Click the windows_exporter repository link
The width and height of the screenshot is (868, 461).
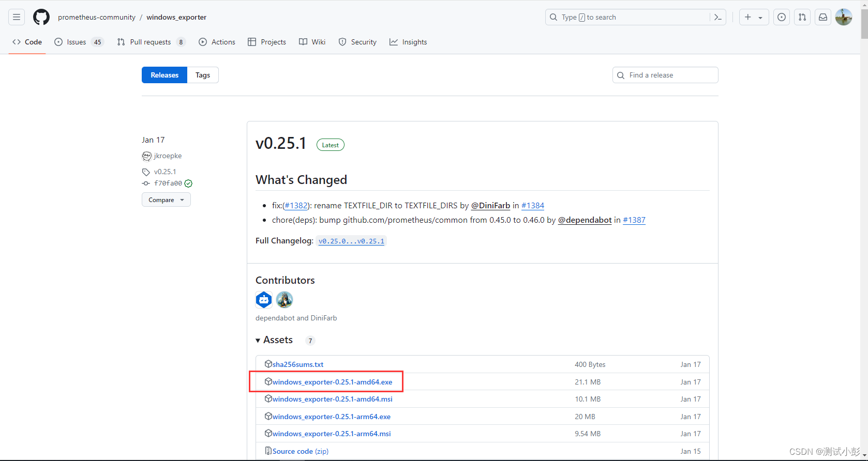coord(176,17)
